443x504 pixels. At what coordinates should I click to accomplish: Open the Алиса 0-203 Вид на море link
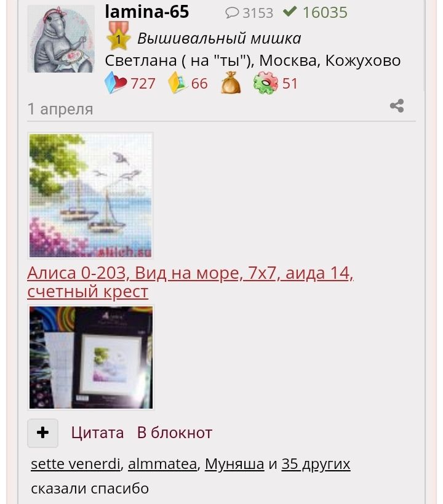coord(190,282)
